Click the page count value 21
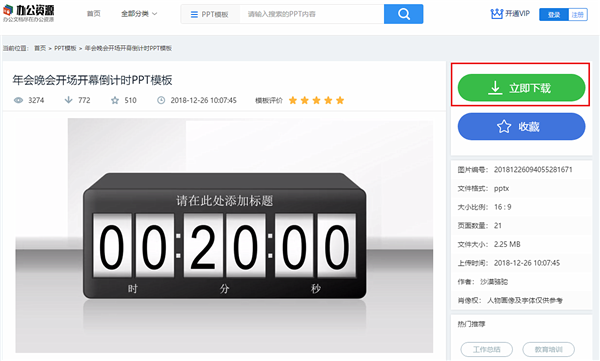The height and width of the screenshot is (361, 600). tap(497, 225)
